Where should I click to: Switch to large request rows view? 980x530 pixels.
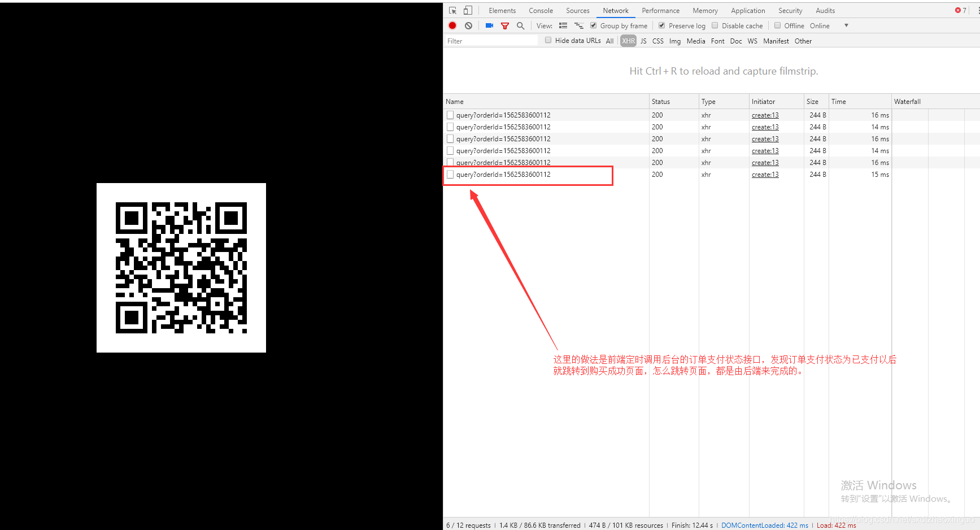(563, 25)
